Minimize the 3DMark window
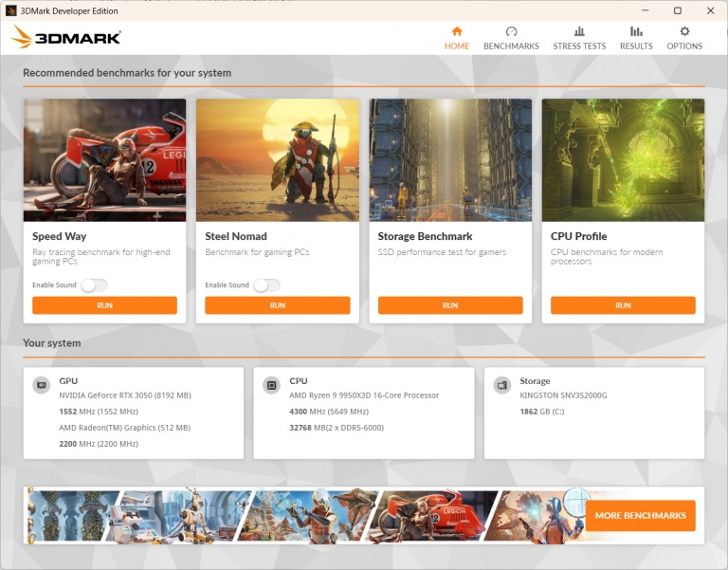The width and height of the screenshot is (728, 570). click(646, 10)
